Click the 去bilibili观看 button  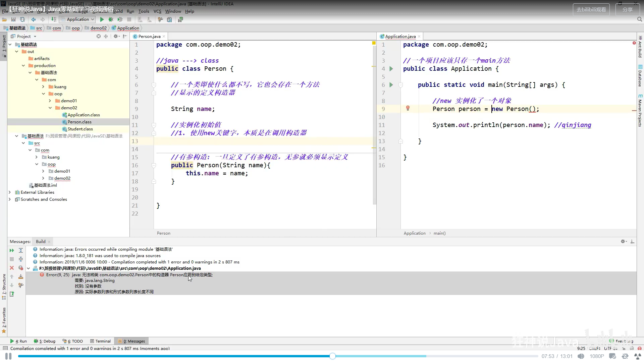tap(591, 9)
